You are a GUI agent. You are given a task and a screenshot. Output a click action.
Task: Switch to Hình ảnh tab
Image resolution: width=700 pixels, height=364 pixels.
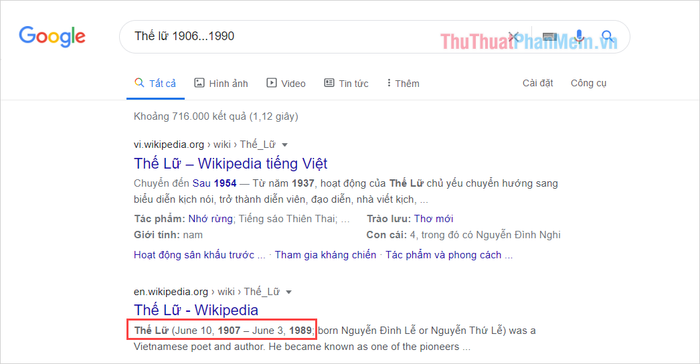pos(221,84)
